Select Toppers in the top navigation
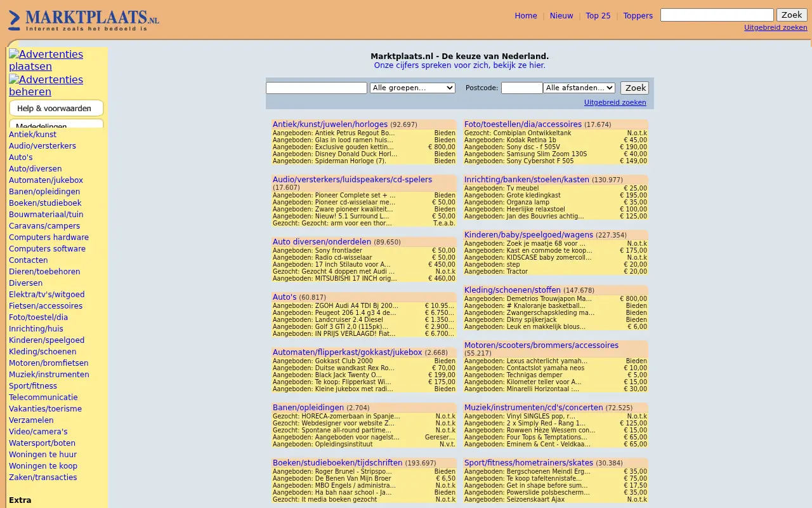 [638, 16]
